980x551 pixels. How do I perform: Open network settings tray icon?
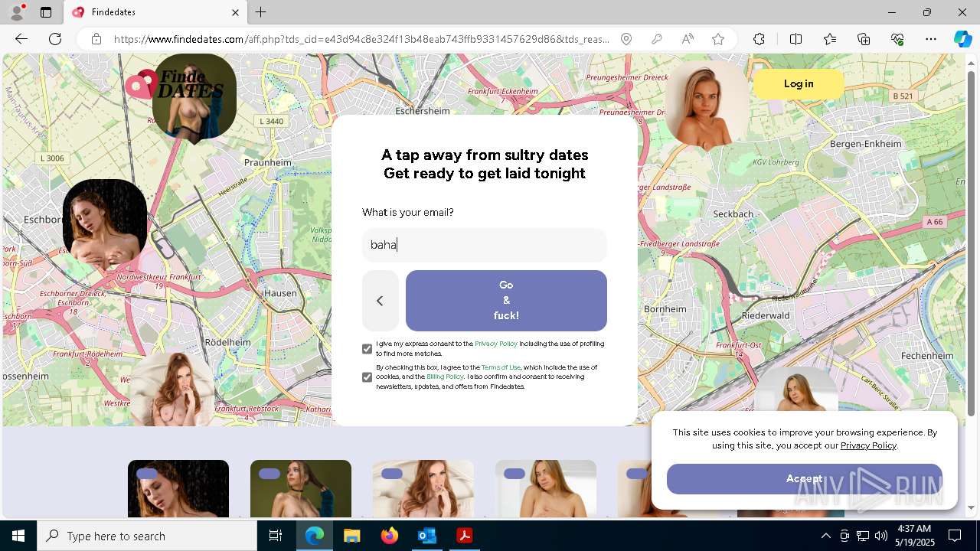click(863, 536)
